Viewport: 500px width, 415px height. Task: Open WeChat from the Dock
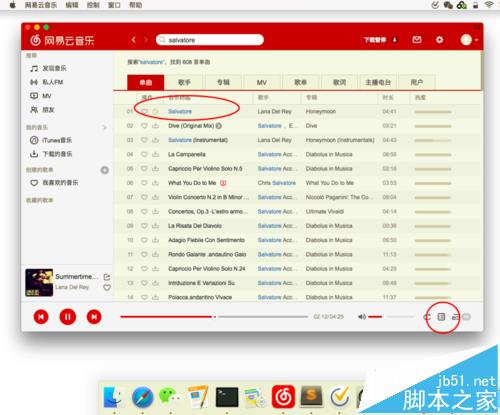coord(170,397)
